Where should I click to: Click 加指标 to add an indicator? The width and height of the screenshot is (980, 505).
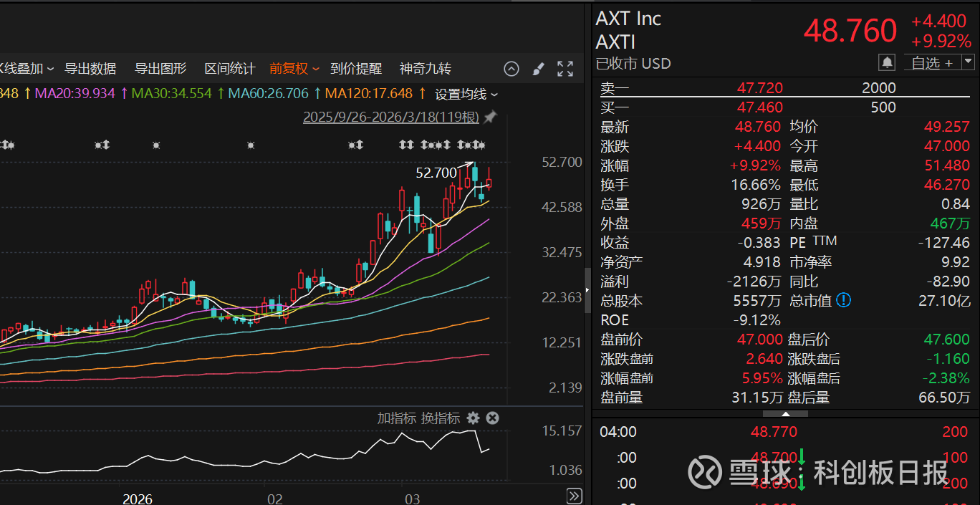(x=397, y=418)
